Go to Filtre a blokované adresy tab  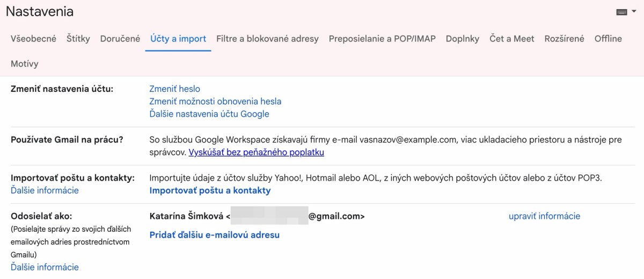click(x=267, y=39)
